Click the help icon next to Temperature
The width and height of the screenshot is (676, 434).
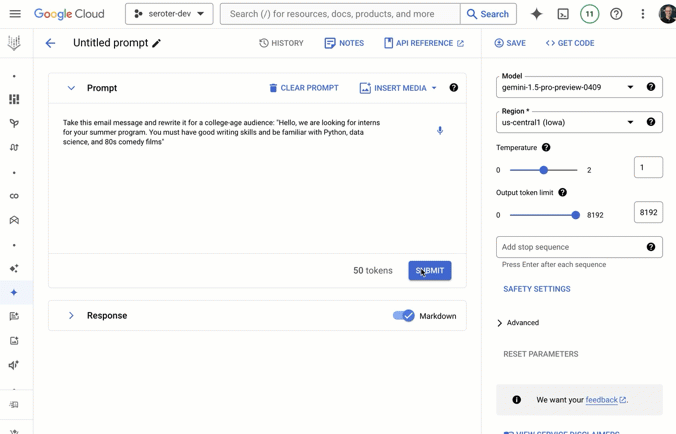click(x=546, y=147)
